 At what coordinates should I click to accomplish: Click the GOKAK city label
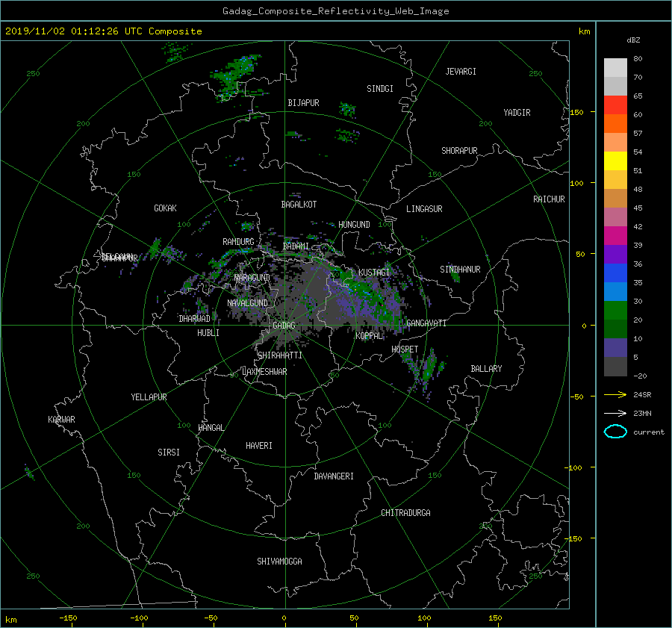pos(165,208)
